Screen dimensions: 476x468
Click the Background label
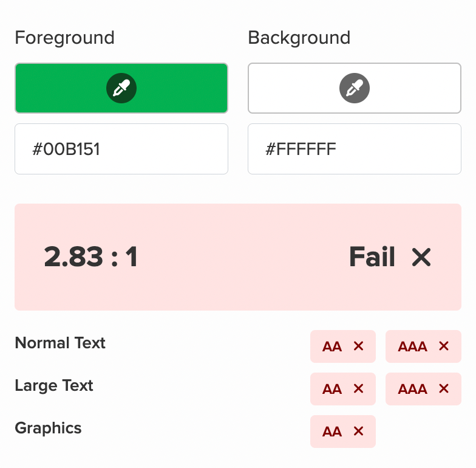pos(299,38)
